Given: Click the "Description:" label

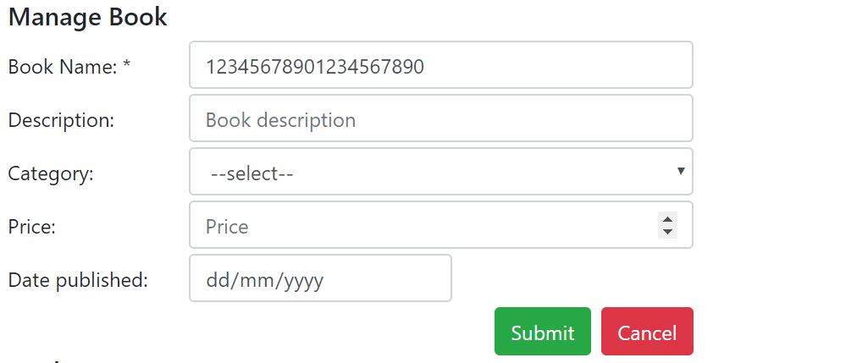Looking at the screenshot, I should point(61,120).
